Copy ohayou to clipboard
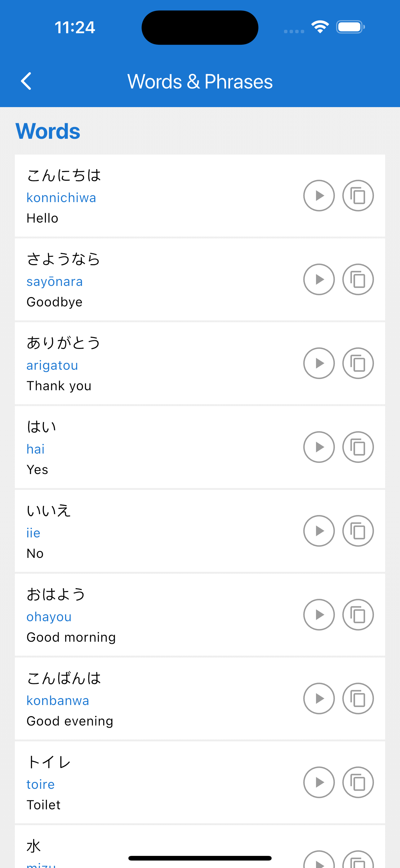The width and height of the screenshot is (400, 868). pos(358,615)
